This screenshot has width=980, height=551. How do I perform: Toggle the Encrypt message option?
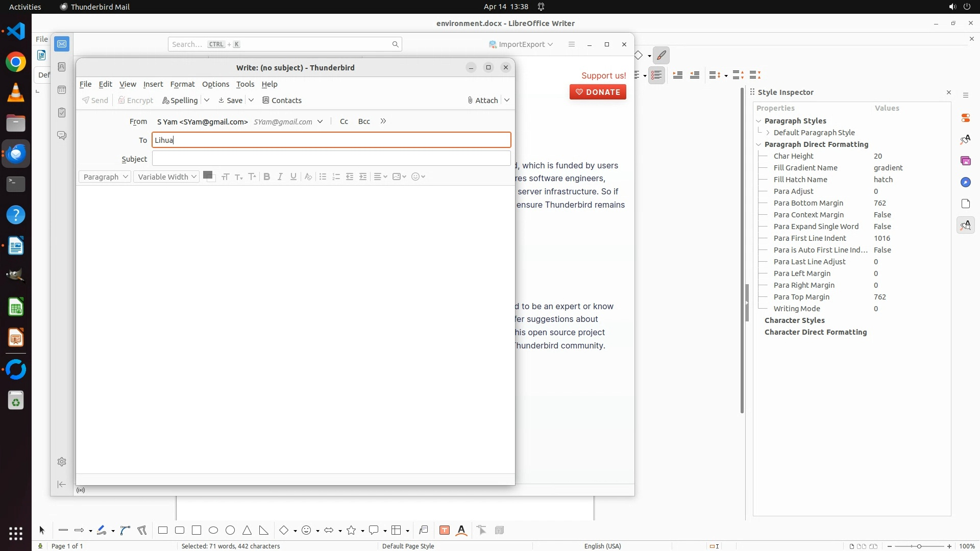[x=135, y=101]
